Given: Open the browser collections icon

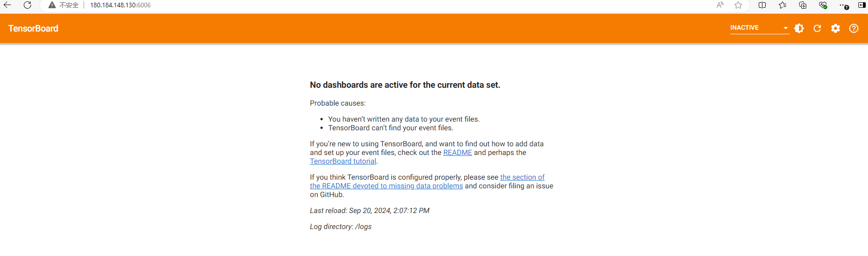Looking at the screenshot, I should point(803,5).
